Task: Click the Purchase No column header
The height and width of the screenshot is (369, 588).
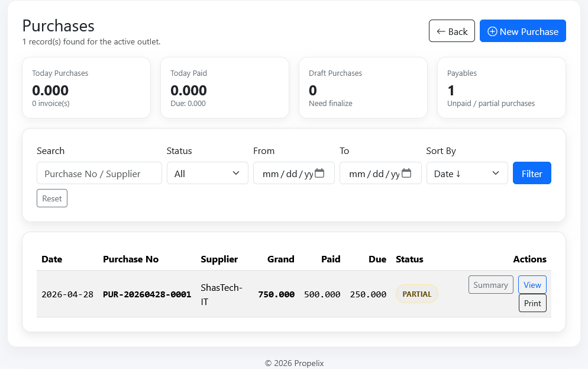Action: pyautogui.click(x=131, y=259)
